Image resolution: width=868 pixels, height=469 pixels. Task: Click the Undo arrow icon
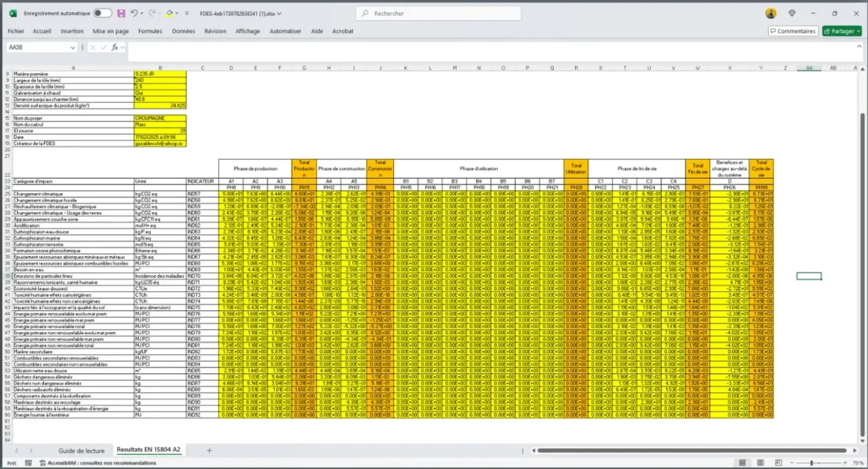[x=134, y=13]
